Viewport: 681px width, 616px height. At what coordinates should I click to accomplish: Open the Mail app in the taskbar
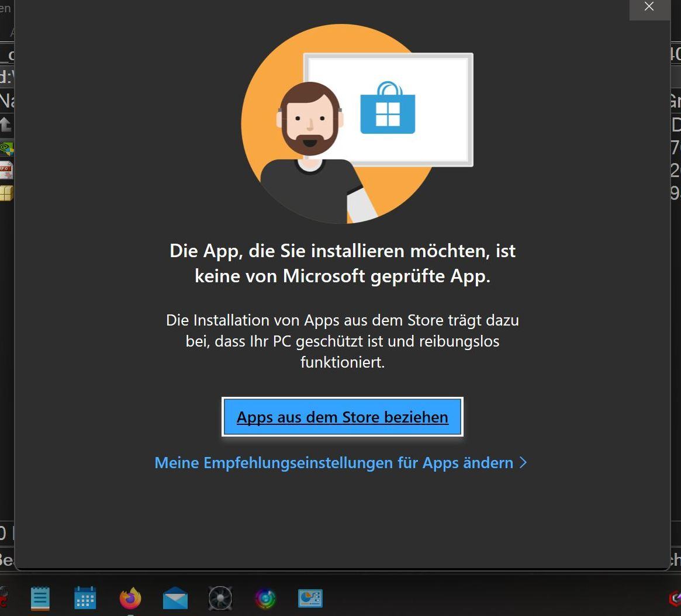coord(175,598)
